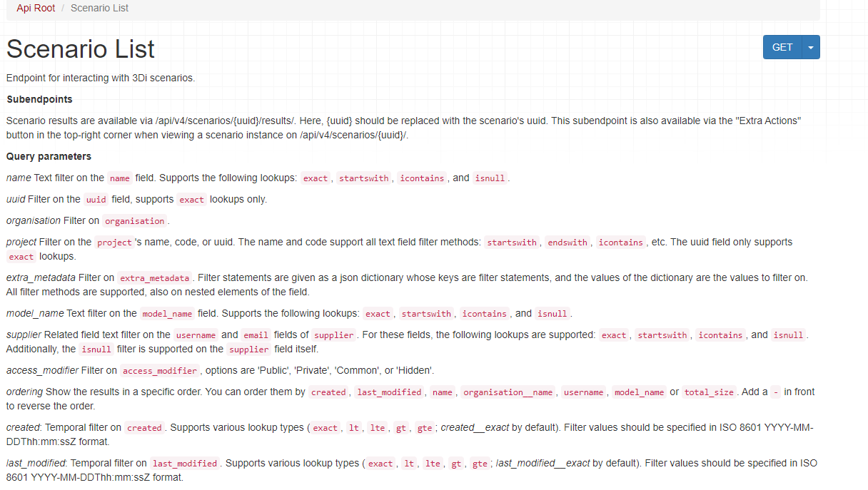This screenshot has width=868, height=490.
Task: Click 'exact' in the uuid filter row
Action: [191, 200]
